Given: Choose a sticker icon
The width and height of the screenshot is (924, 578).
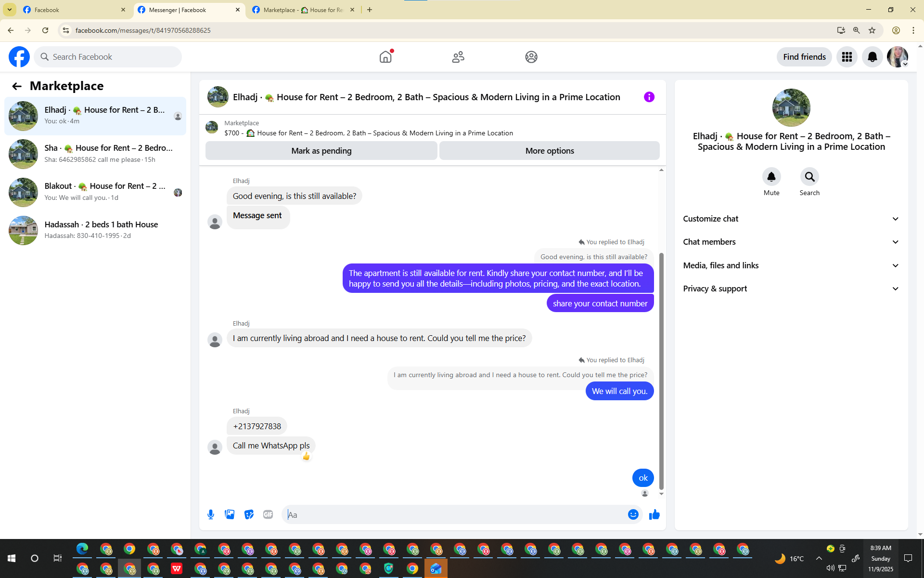Looking at the screenshot, I should coord(249,514).
